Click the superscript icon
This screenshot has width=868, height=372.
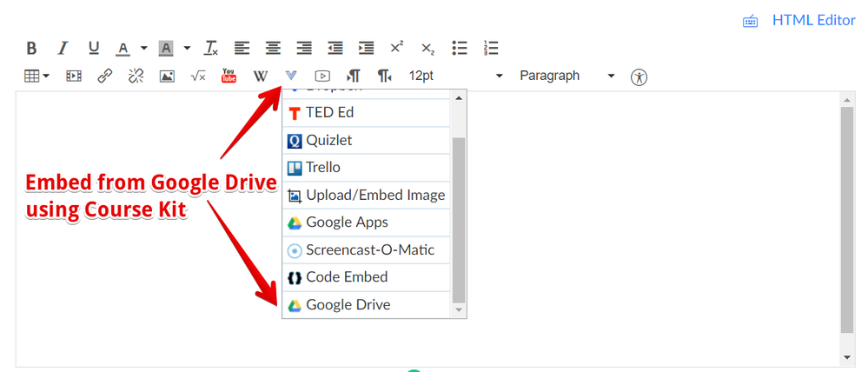(396, 49)
